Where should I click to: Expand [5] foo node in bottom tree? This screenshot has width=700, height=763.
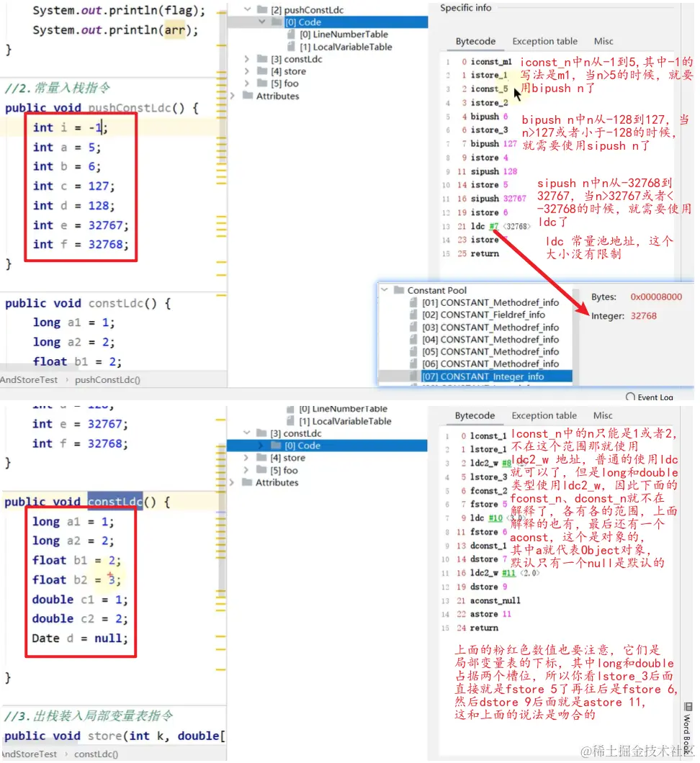pos(246,470)
